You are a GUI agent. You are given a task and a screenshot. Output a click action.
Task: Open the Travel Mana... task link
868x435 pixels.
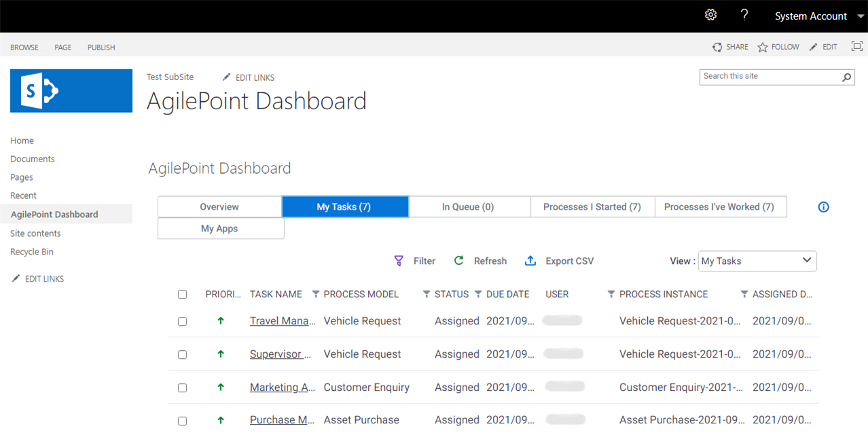[x=283, y=321]
